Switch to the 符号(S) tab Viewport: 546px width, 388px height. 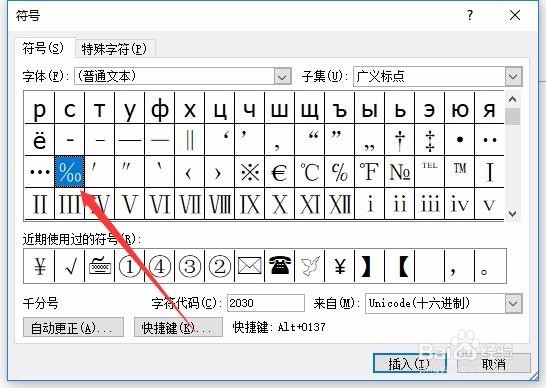[43, 48]
